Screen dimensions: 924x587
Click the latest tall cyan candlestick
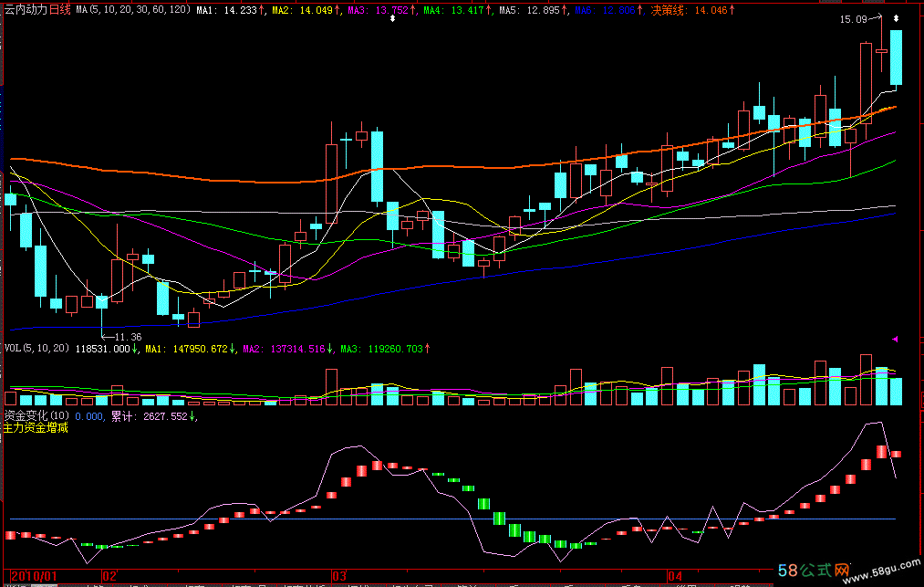coord(896,58)
